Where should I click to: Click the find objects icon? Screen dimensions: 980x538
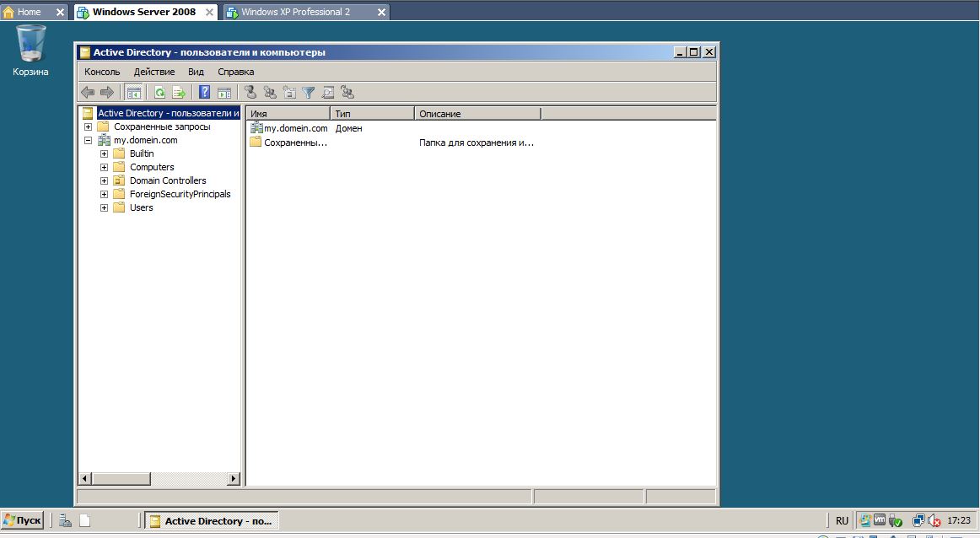click(x=327, y=93)
